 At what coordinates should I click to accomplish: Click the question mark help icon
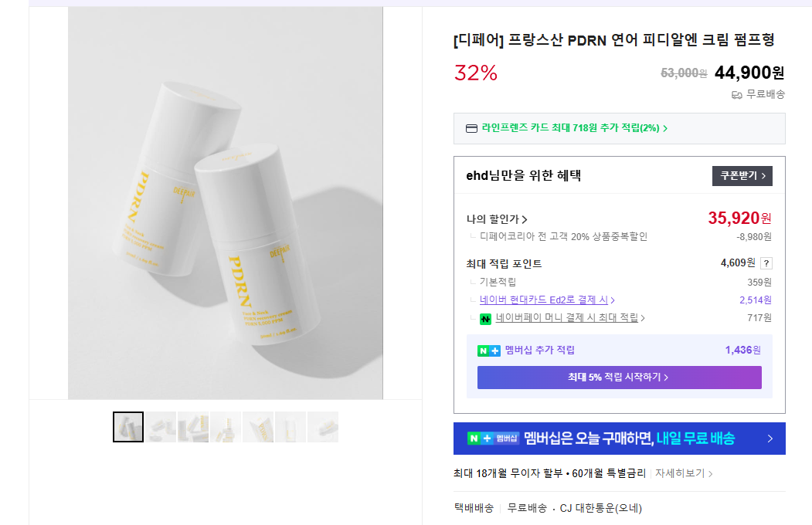click(x=766, y=263)
